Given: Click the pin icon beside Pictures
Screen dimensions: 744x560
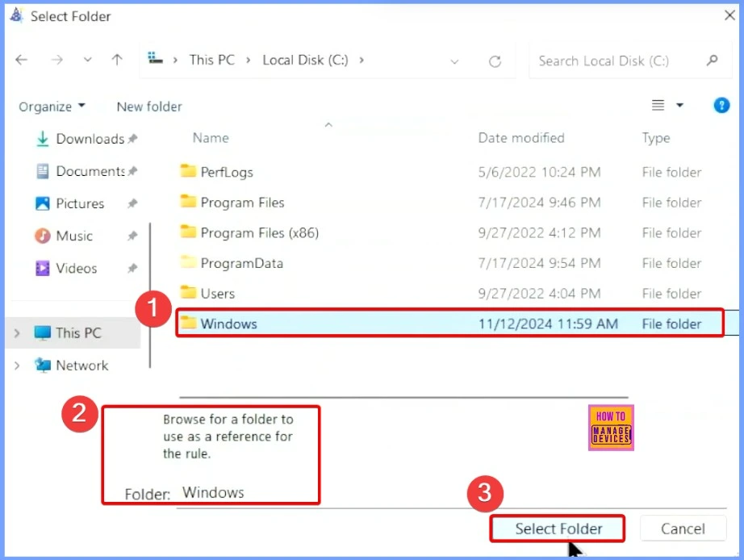Looking at the screenshot, I should pos(132,203).
